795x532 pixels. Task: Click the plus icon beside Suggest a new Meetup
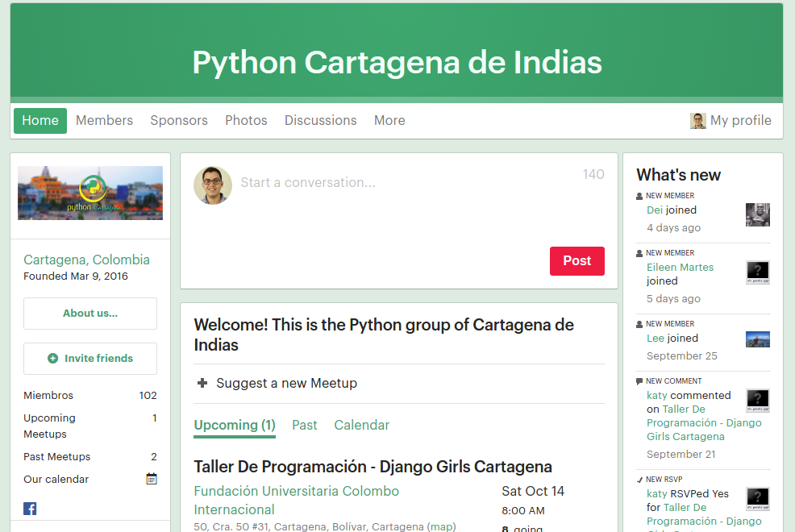click(x=202, y=383)
